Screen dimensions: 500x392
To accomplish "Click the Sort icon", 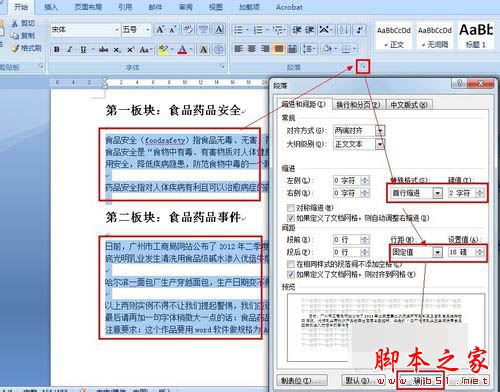I will (344, 30).
